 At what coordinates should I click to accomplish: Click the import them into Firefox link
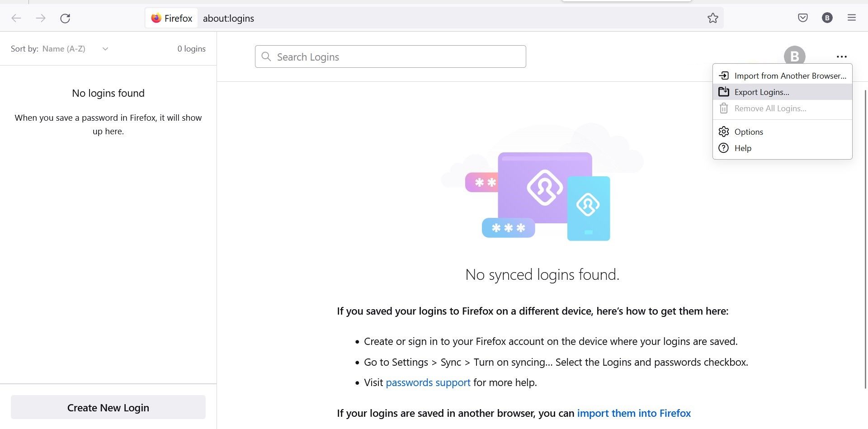coord(634,413)
